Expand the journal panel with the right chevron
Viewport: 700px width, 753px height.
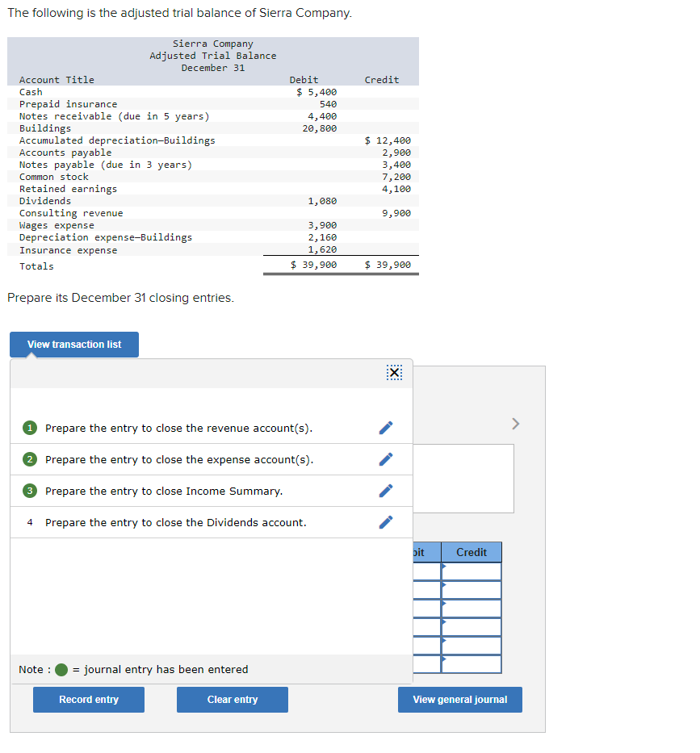[x=513, y=423]
